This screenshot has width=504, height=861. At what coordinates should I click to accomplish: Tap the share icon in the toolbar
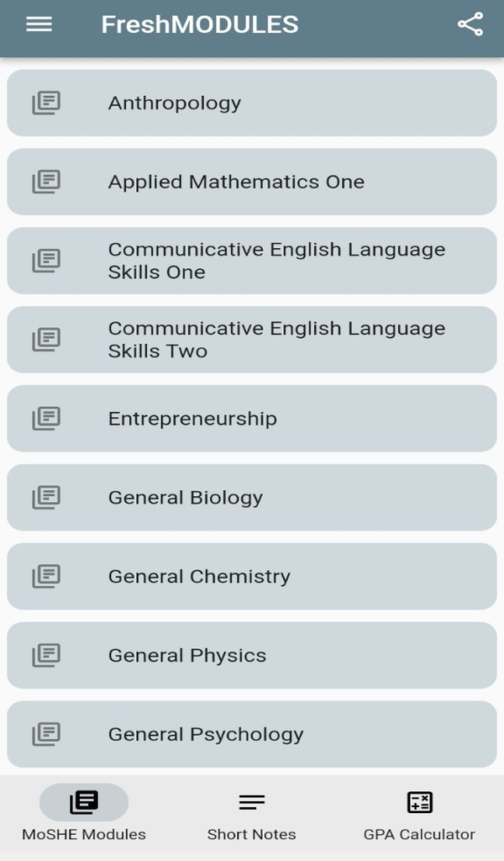[468, 25]
